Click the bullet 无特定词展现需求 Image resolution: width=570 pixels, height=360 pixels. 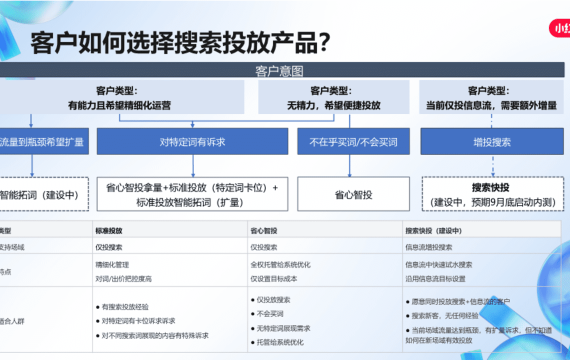point(281,328)
